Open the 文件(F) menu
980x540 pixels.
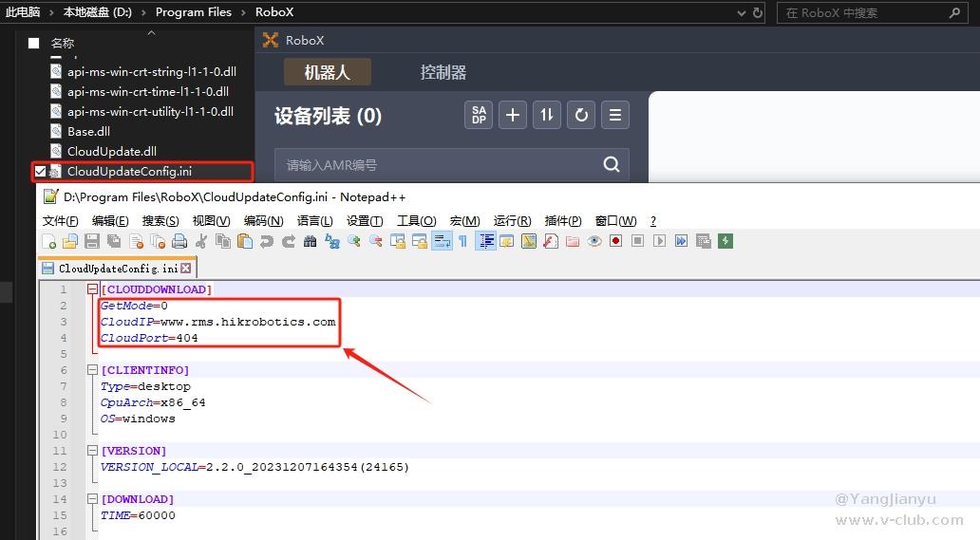point(61,221)
